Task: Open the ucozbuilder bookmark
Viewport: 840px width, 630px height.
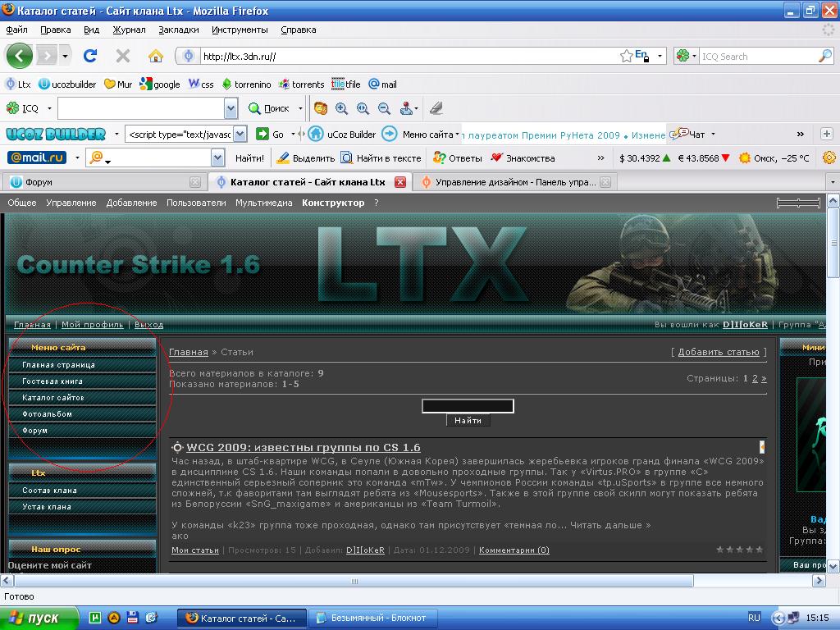Action: 67,84
